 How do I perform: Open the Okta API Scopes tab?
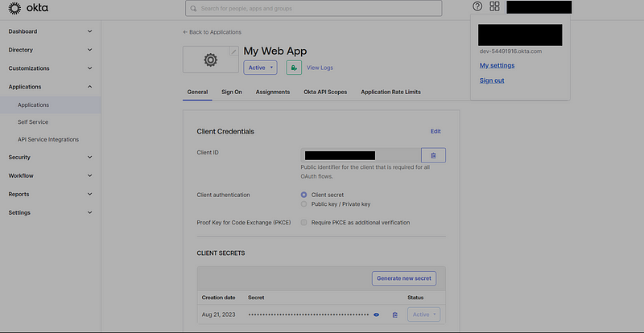click(325, 92)
